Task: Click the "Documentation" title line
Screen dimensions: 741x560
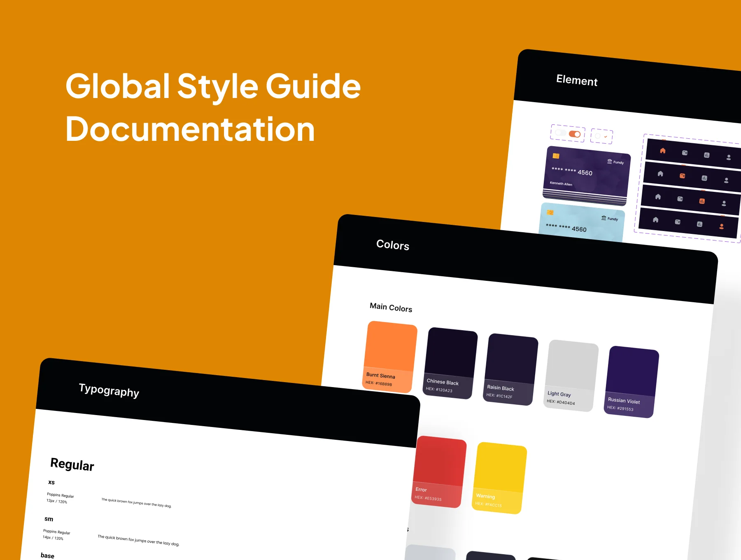Action: (190, 129)
